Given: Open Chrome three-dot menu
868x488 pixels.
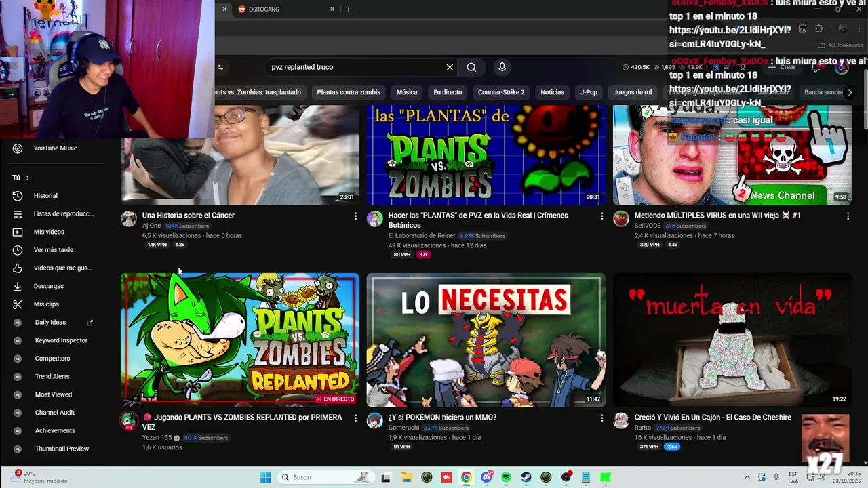Looking at the screenshot, I should [x=858, y=28].
